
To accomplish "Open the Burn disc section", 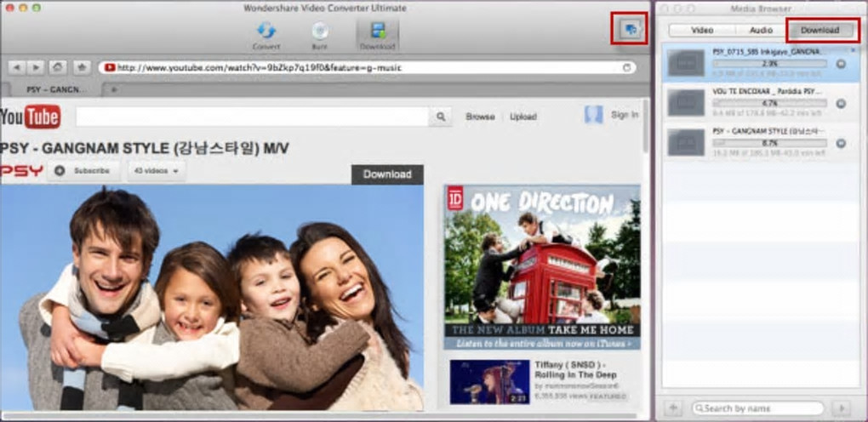I will (319, 36).
